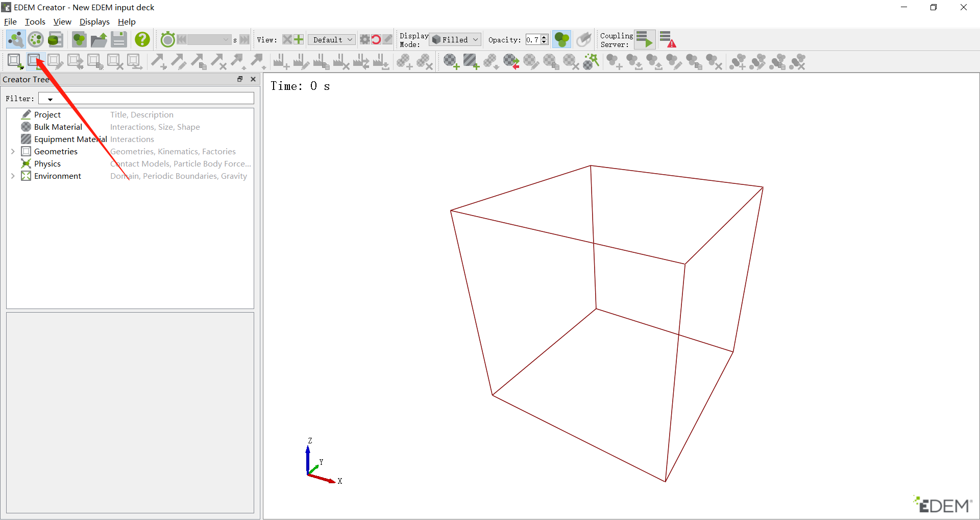Open the Displays menu
Screen dimensions: 980x520
94,21
